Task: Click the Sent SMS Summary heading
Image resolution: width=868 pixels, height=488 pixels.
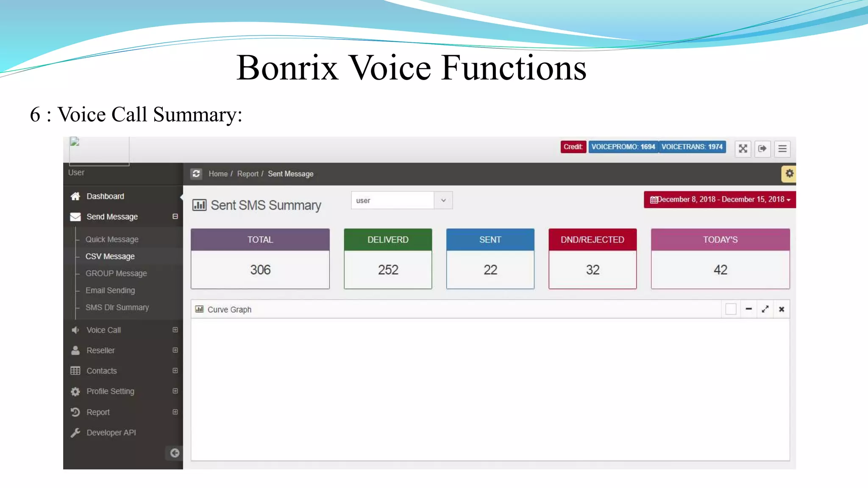Action: [x=266, y=205]
